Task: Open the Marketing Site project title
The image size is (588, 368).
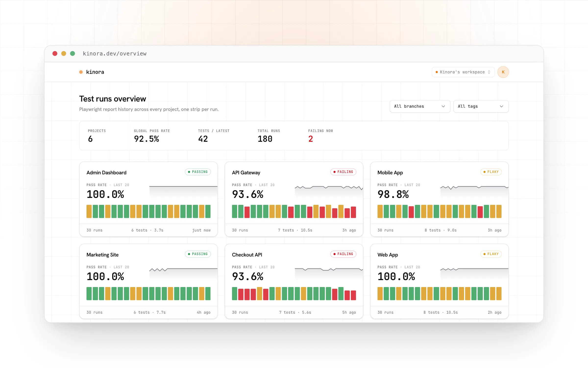Action: coord(102,255)
